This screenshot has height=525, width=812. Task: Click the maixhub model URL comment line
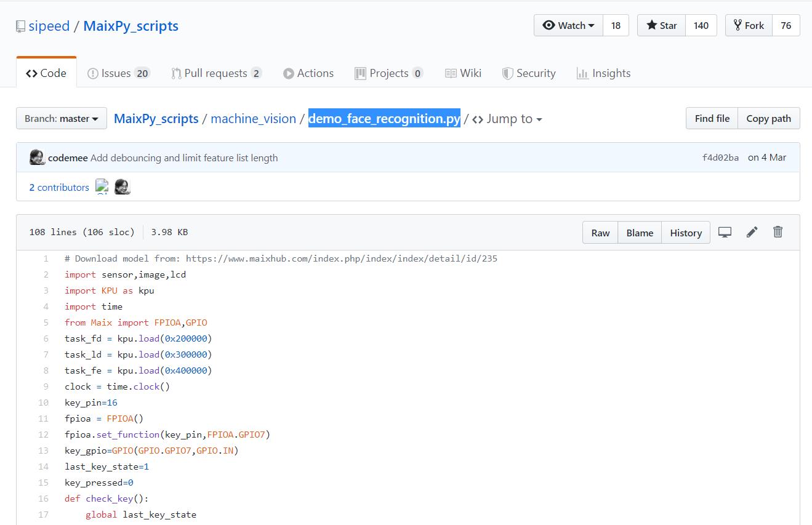click(x=281, y=258)
